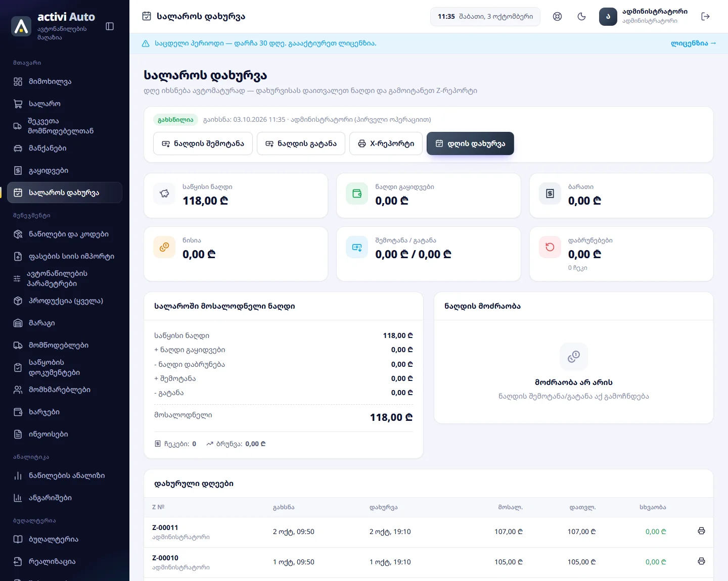This screenshot has height=581, width=728.
Task: Click the საწყობის დოკუმენტები clipboard icon
Action: (18, 367)
